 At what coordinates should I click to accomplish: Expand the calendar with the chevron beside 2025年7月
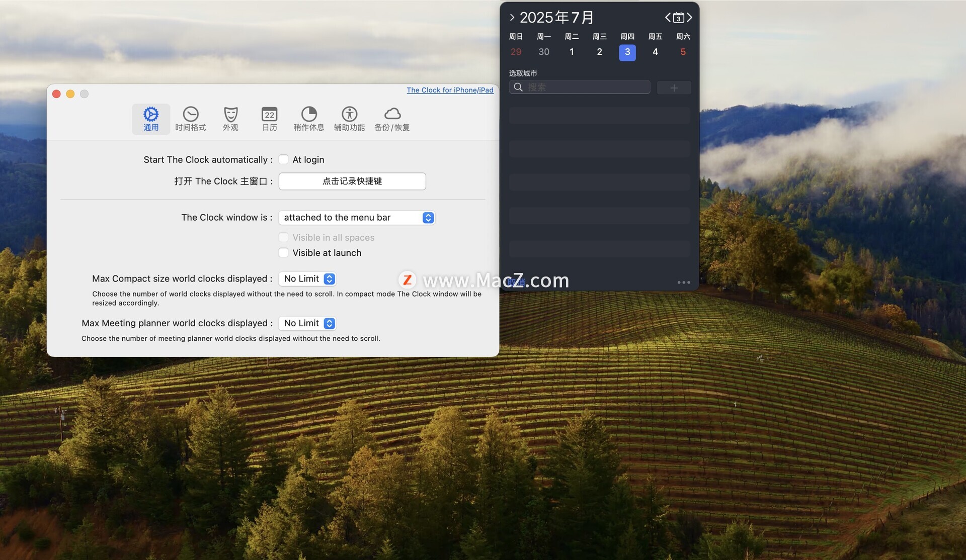click(x=512, y=18)
